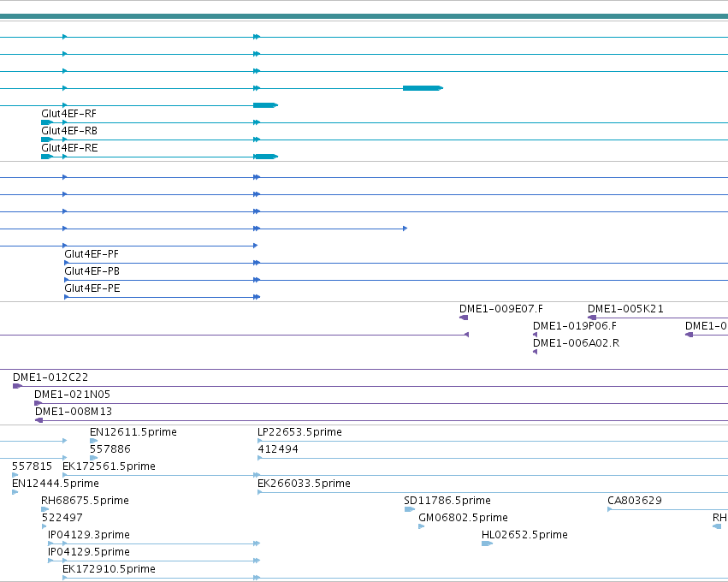This screenshot has height=582, width=728.
Task: Select EST SD11786.5prime label
Action: tap(447, 501)
